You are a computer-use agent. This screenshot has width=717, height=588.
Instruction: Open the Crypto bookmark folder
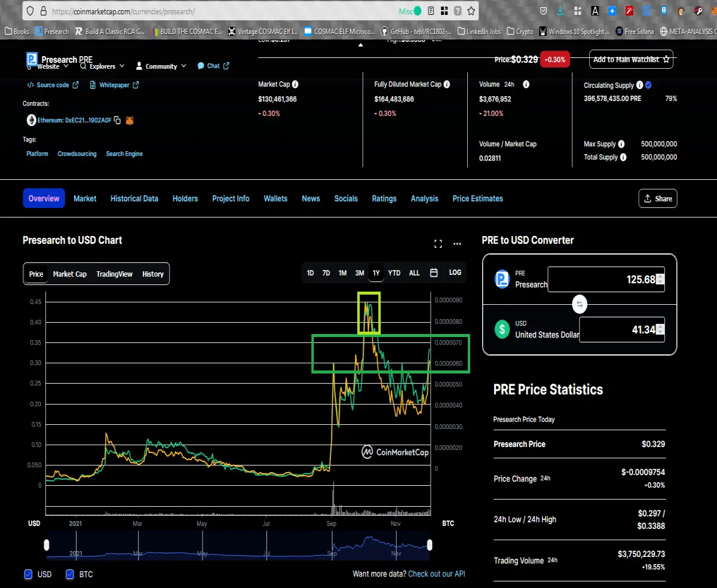520,31
